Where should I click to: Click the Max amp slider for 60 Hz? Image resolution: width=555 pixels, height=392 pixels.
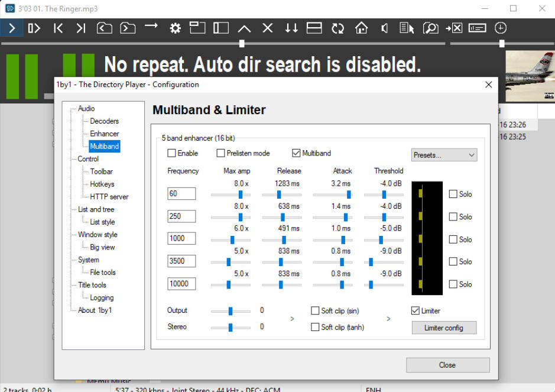231,195
